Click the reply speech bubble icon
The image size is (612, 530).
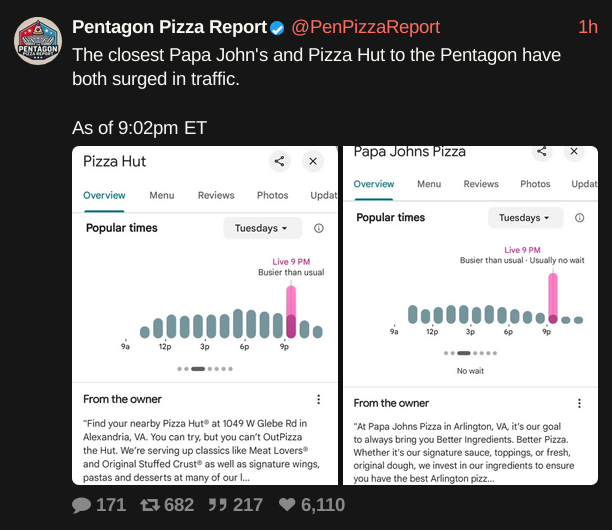point(82,505)
